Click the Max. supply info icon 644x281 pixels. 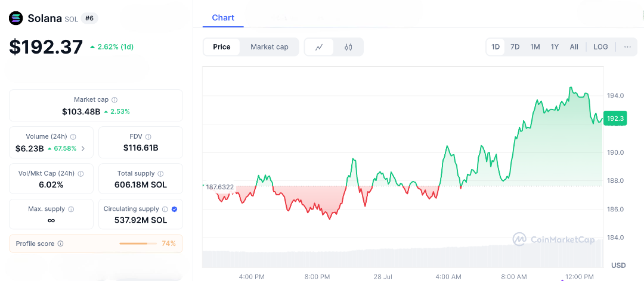71,210
